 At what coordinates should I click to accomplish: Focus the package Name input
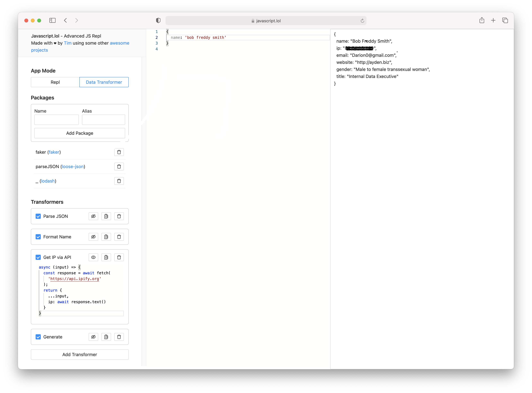pos(56,120)
